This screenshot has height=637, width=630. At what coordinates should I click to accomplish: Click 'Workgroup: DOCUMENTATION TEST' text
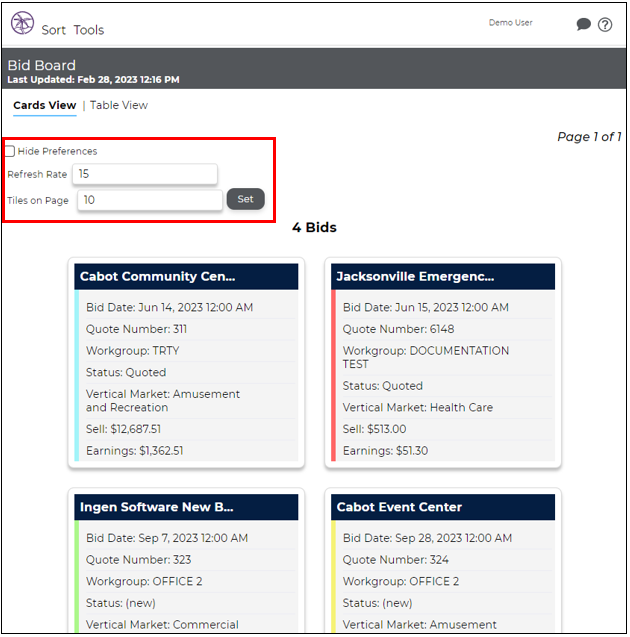coord(426,358)
